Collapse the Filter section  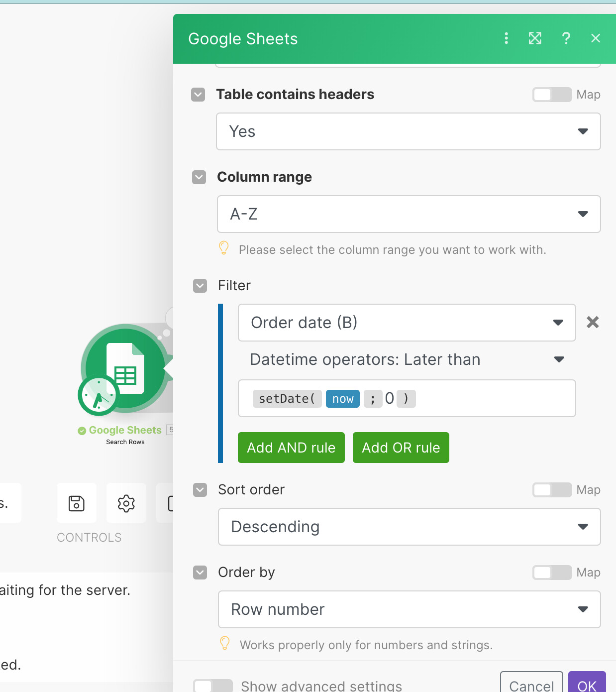[200, 286]
